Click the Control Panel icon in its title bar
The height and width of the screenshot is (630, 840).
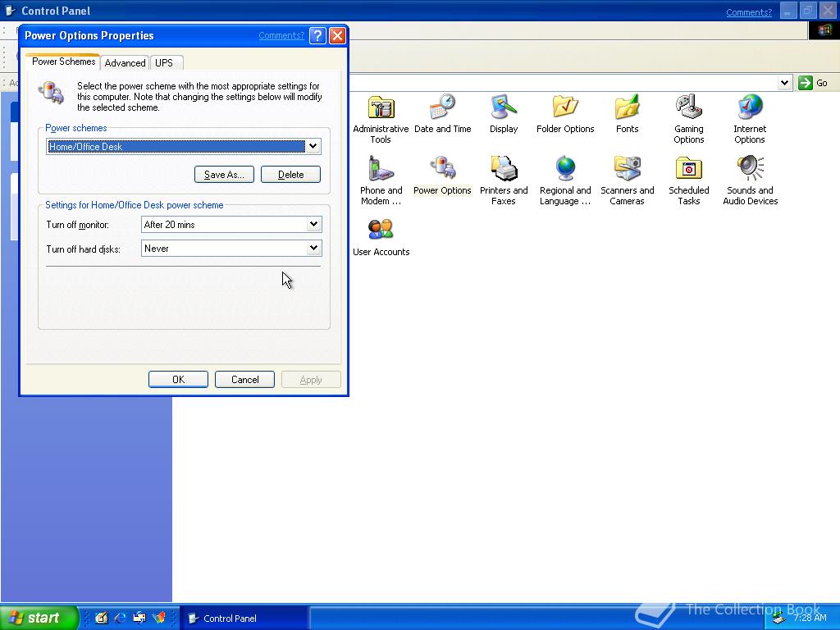(x=10, y=11)
